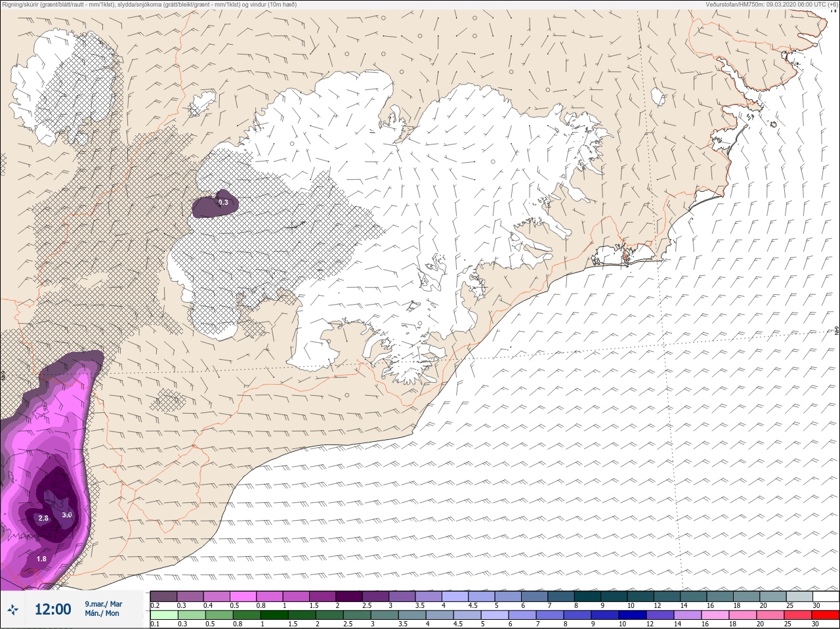The image size is (840, 629).
Task: Click the 0.3 precipitation label on the map
Action: click(x=223, y=202)
